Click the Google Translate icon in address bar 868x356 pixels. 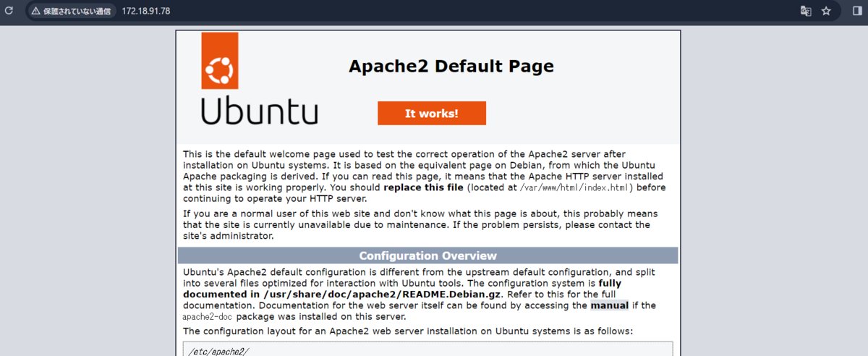805,11
